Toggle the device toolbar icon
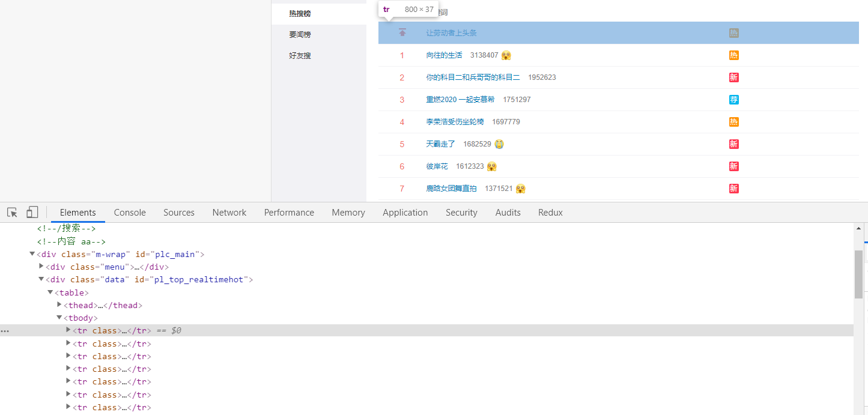Image resolution: width=868 pixels, height=415 pixels. 32,212
